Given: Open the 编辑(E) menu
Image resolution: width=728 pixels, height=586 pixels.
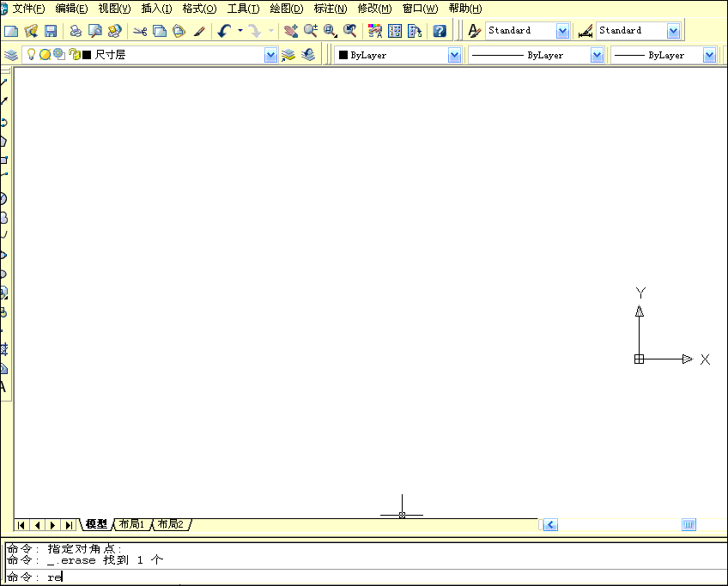Looking at the screenshot, I should pyautogui.click(x=71, y=9).
